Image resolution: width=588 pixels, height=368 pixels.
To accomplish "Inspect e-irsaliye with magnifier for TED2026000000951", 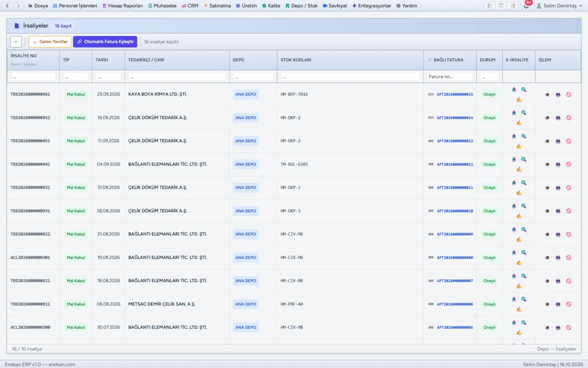I will [x=524, y=136].
